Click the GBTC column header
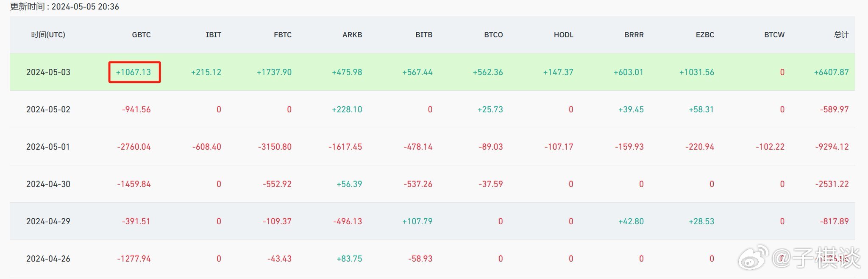868x279 pixels. tap(141, 35)
